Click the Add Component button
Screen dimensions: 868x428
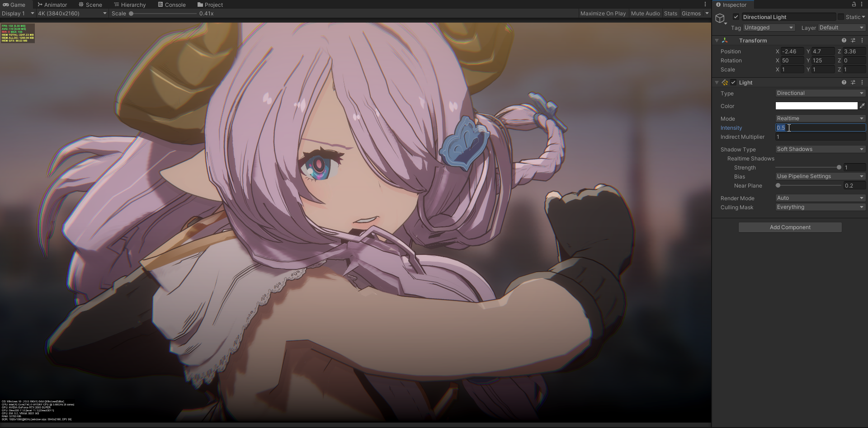(x=790, y=227)
